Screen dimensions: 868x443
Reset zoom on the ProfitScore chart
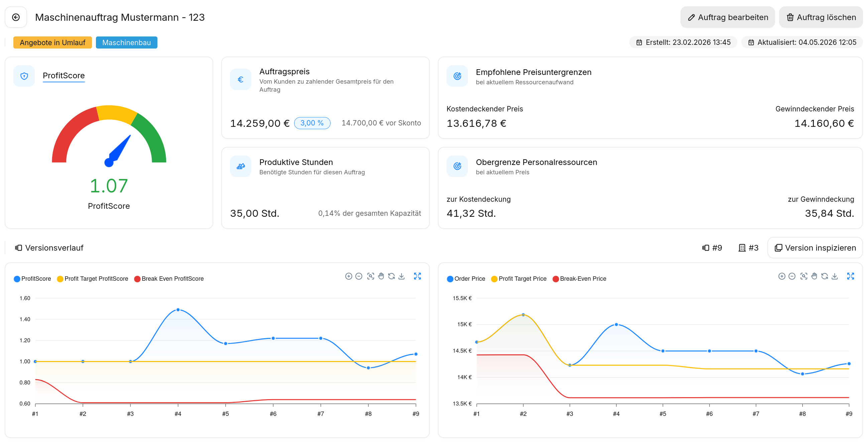click(391, 276)
